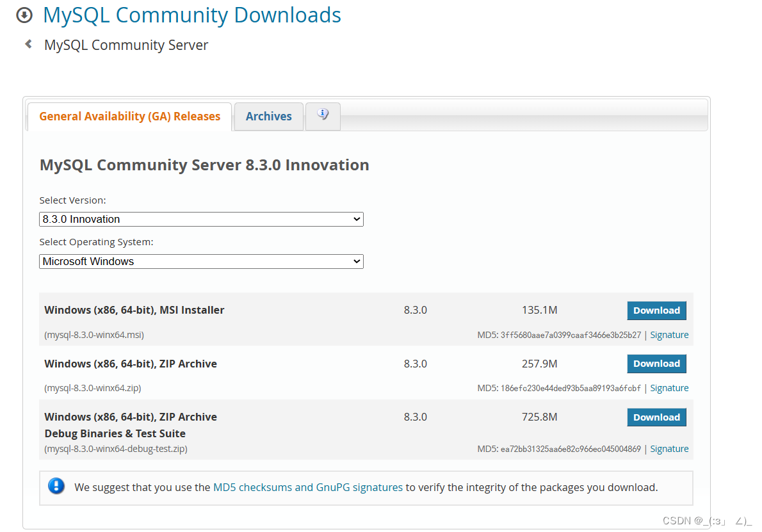Click the MD5 hash 3ff5680aae7a0399caaf3466e3b25b27
762x532 pixels.
tap(571, 335)
